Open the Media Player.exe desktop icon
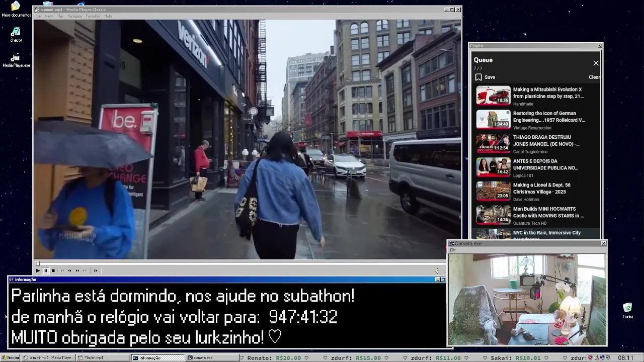The image size is (644, 362). point(16,60)
